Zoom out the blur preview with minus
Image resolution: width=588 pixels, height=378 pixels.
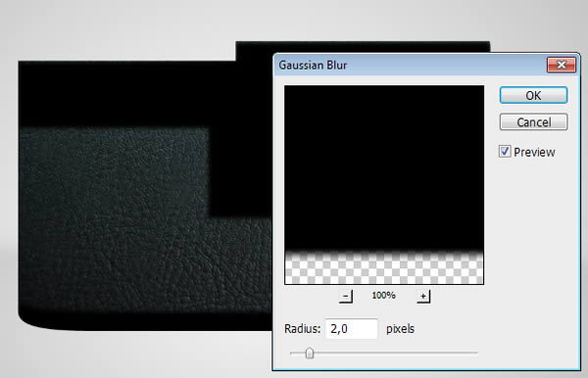click(346, 297)
